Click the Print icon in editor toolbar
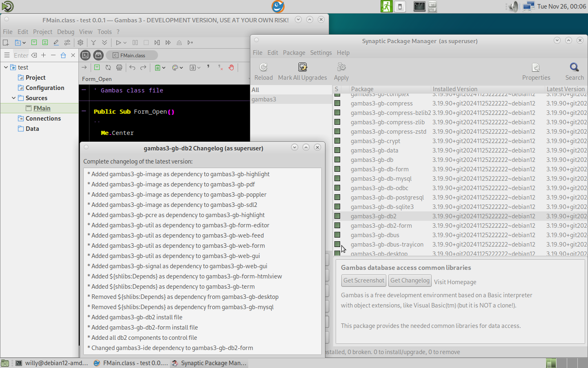The image size is (588, 368). pos(119,68)
